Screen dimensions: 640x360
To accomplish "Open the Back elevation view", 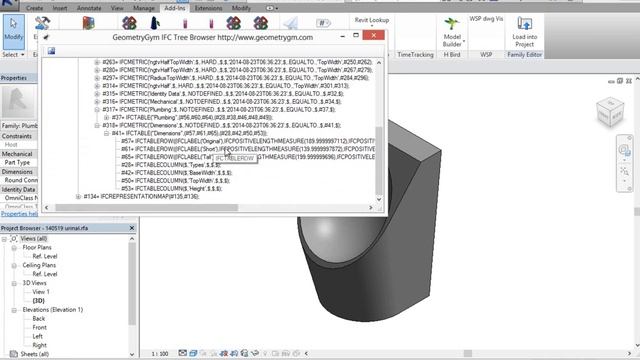I will pyautogui.click(x=39, y=318).
